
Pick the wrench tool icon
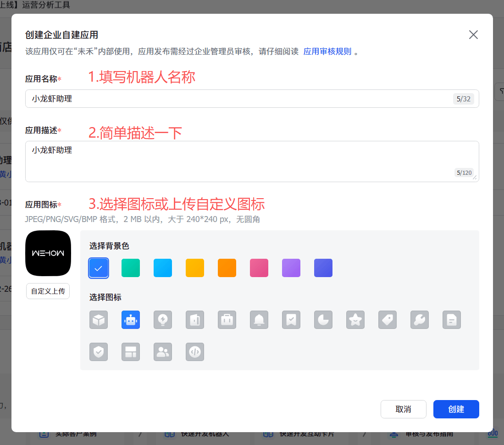pos(420,320)
